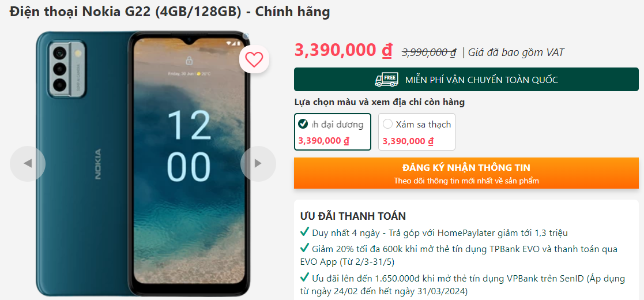Viewport: 644px width, 300px height.
Task: Click the ƯU ĐÃI THANH TOÁN heading
Action: click(353, 216)
